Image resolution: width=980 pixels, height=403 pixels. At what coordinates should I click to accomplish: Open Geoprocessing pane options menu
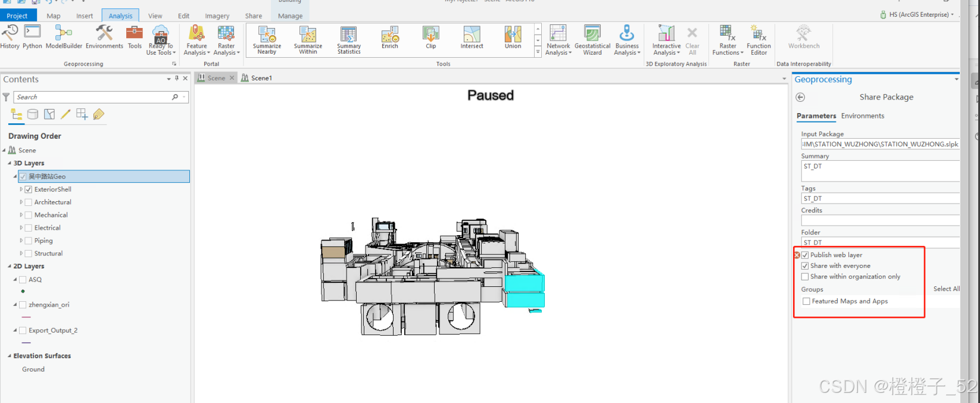(x=956, y=79)
